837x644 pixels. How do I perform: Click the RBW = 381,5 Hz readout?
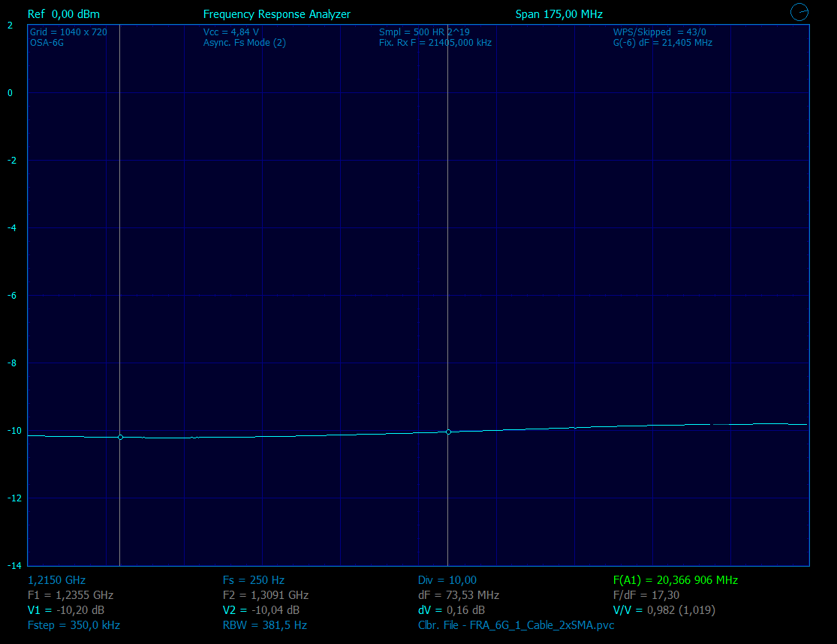[264, 625]
